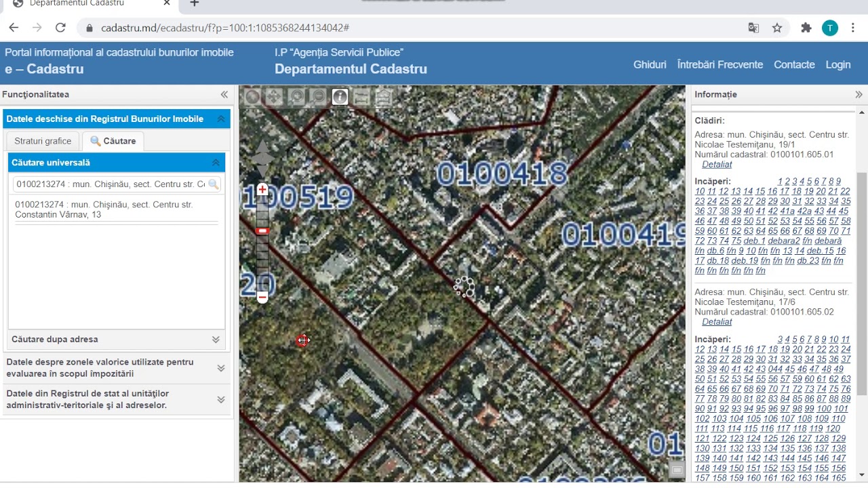Click the Informație panel scrollbar thumb
868x488 pixels.
862,283
